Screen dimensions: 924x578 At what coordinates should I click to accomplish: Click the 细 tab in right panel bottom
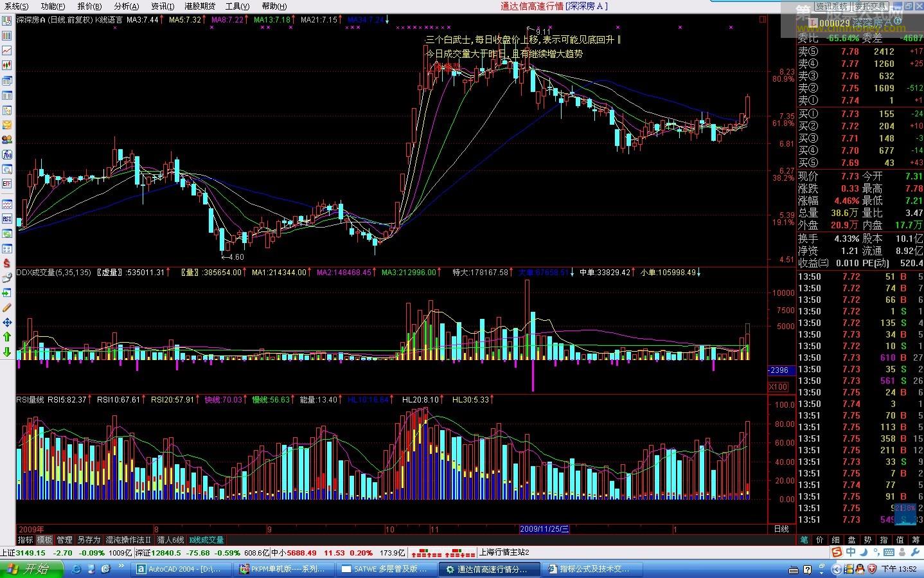(x=836, y=540)
